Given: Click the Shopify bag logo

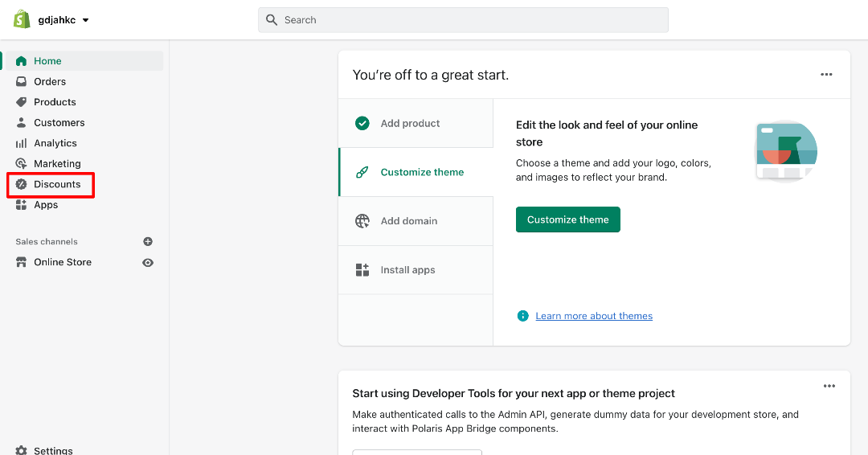Looking at the screenshot, I should click(22, 19).
